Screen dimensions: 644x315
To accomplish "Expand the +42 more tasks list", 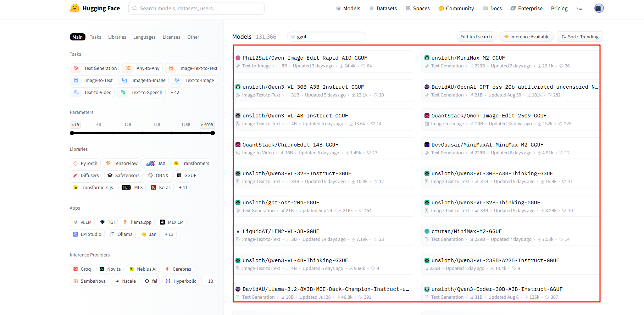I will [175, 93].
